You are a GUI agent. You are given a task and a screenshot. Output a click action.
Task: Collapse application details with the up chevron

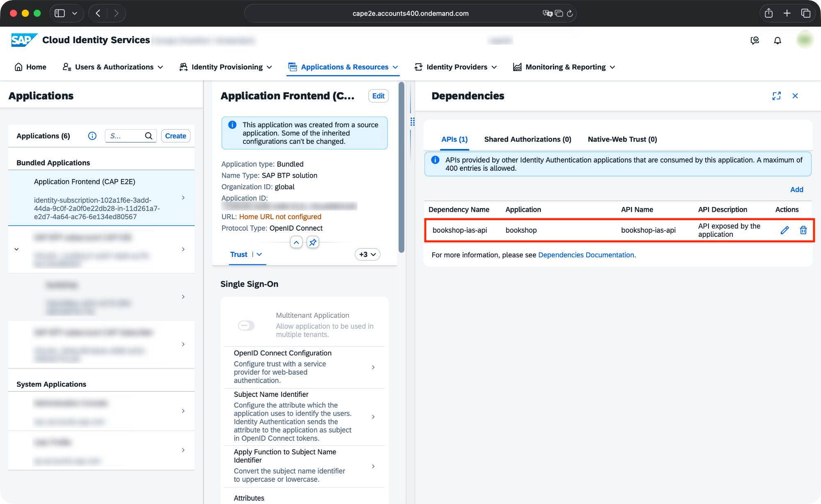(x=296, y=242)
